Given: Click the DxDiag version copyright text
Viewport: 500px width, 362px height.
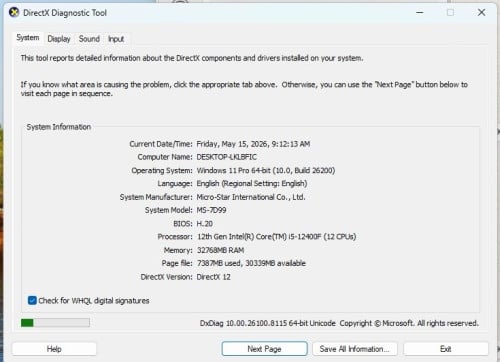Looking at the screenshot, I should point(339,323).
